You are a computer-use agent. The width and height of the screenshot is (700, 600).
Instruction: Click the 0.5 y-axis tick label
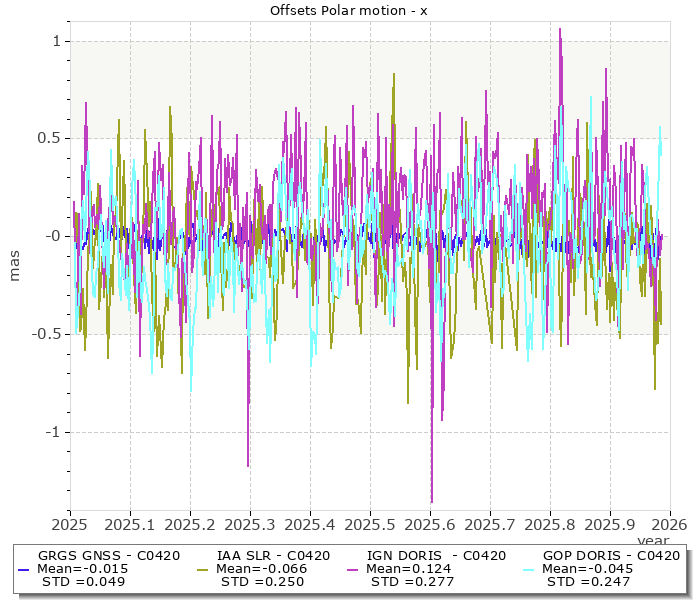(x=48, y=138)
